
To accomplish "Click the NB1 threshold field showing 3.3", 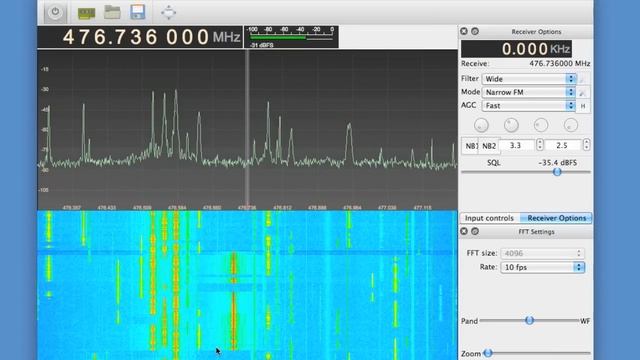I will [517, 145].
